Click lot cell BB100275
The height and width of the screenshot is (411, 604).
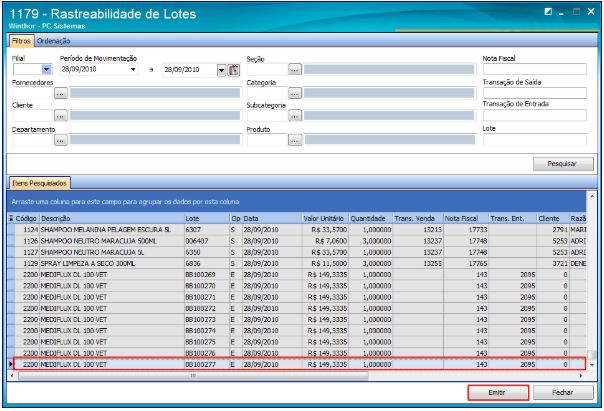[x=206, y=342]
